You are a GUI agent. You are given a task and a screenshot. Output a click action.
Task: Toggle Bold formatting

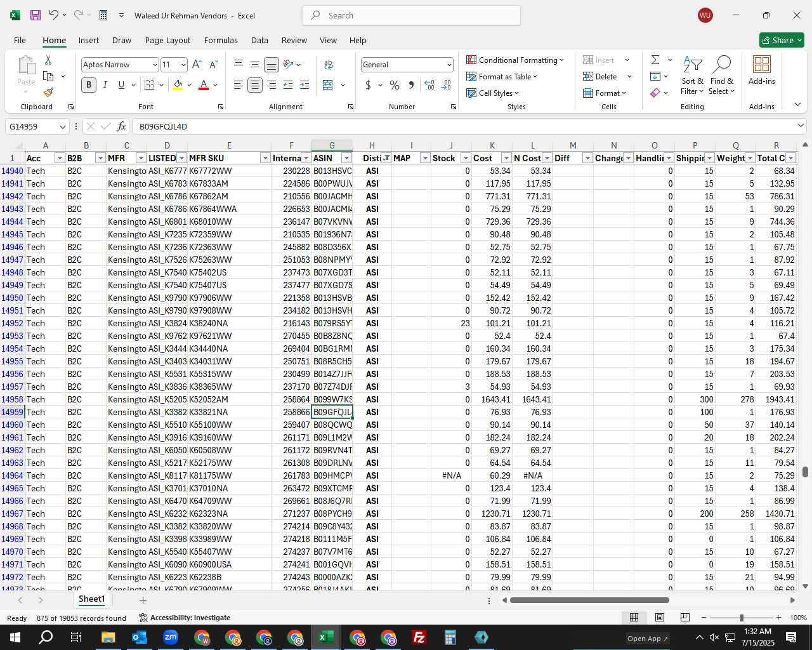pyautogui.click(x=89, y=85)
